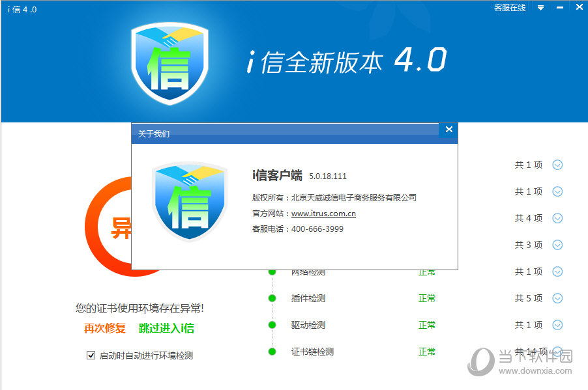Click the green status dot beside 插件检测
The image size is (588, 390).
pos(272,298)
